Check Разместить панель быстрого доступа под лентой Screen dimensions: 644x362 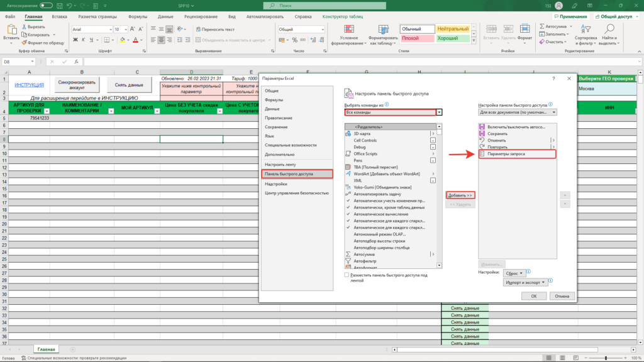point(347,275)
